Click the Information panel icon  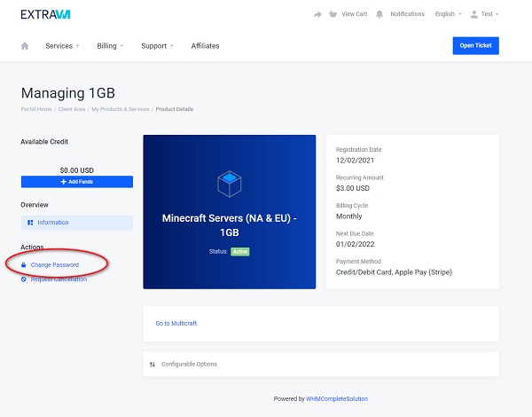pos(30,223)
